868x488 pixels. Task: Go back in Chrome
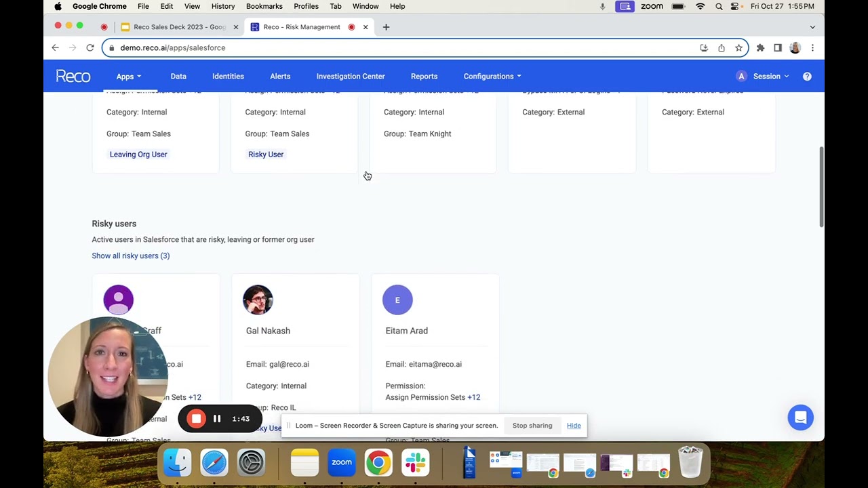click(55, 47)
